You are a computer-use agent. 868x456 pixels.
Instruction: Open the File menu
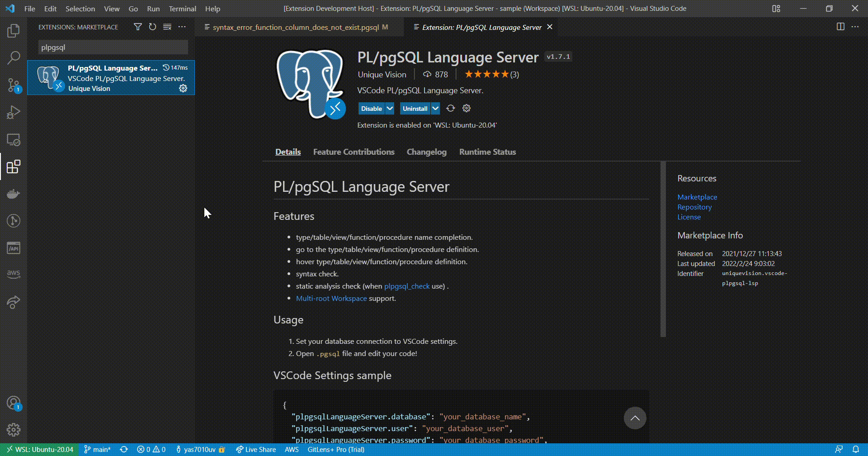click(x=30, y=9)
